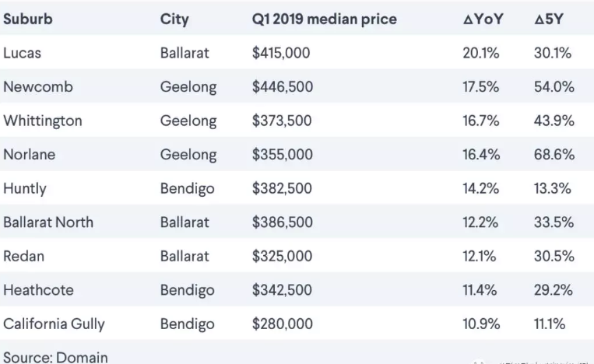594x364 pixels.
Task: Click the Δ5Y column header
Action: click(x=549, y=19)
